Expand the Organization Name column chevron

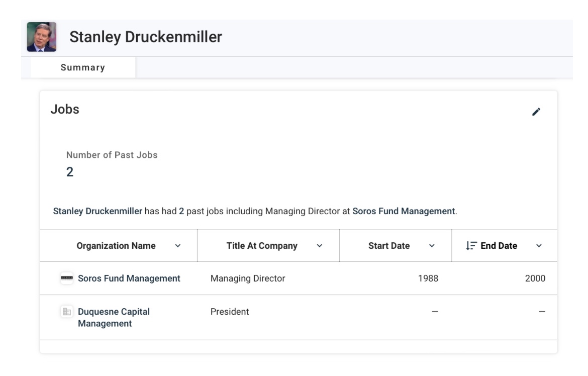coord(177,246)
